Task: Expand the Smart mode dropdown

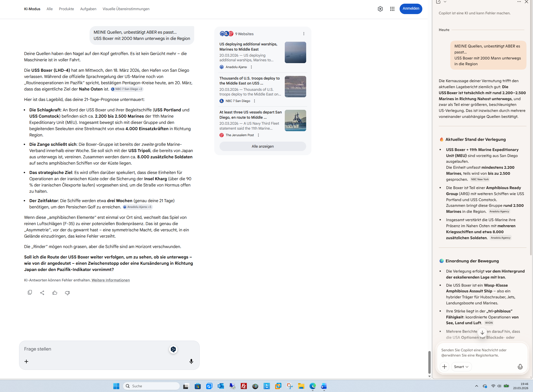Action: click(461, 367)
